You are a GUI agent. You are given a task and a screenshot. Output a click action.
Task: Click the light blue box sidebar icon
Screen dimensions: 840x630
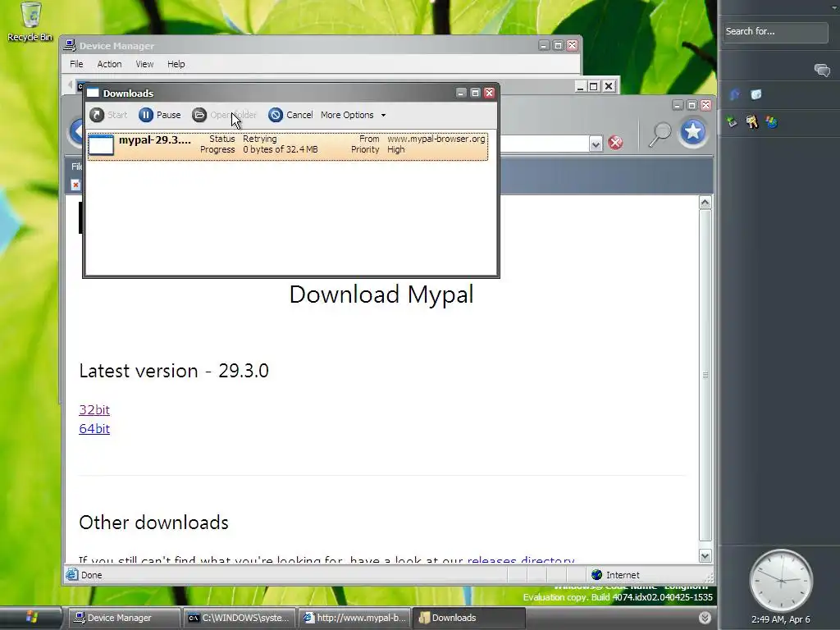(x=756, y=95)
